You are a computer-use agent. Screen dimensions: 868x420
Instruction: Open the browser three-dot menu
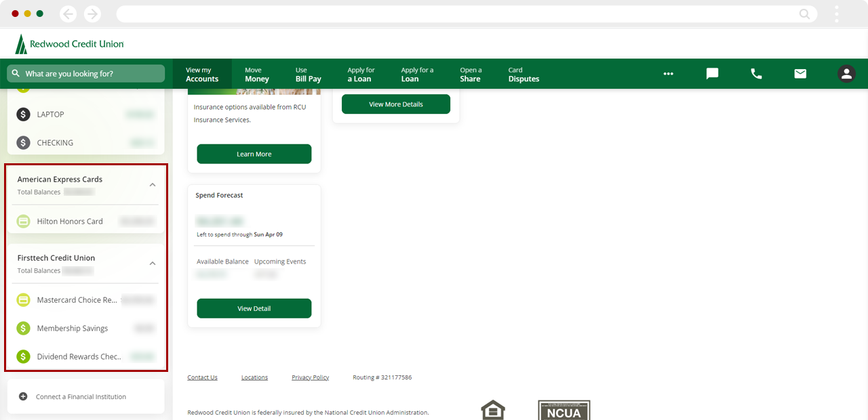(x=837, y=14)
